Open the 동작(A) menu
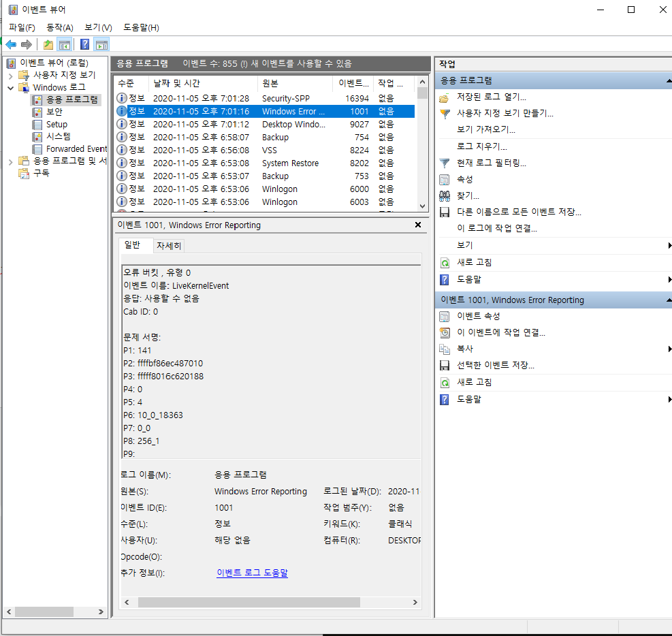 point(59,27)
